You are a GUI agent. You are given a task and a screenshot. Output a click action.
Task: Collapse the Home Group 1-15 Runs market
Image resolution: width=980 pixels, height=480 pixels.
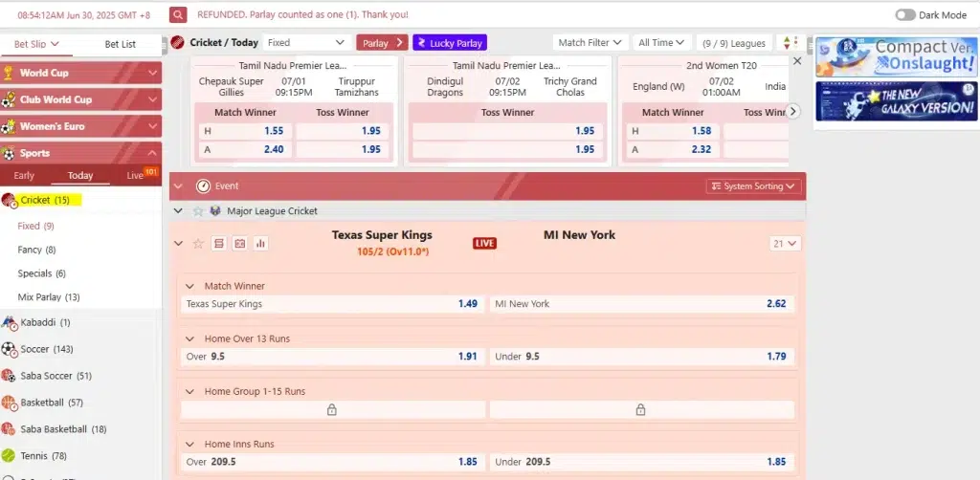pos(189,391)
